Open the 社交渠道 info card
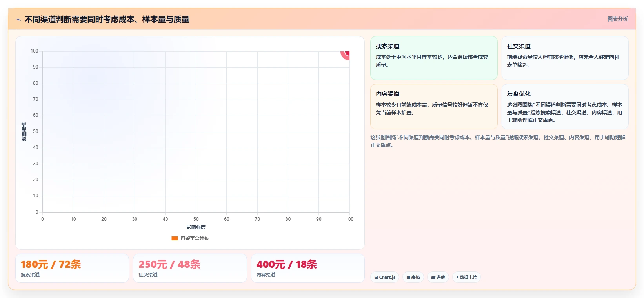The image size is (644, 298). click(565, 58)
